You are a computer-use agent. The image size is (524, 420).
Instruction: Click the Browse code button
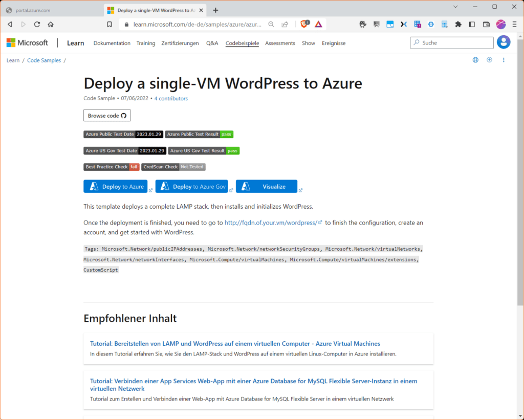tap(107, 116)
